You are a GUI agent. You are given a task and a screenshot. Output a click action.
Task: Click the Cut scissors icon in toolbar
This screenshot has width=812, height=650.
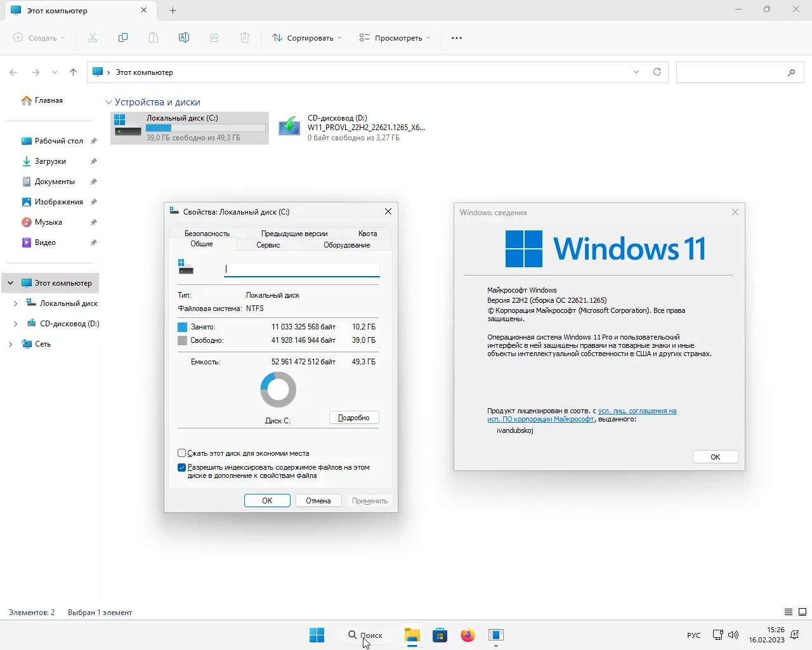pyautogui.click(x=93, y=37)
